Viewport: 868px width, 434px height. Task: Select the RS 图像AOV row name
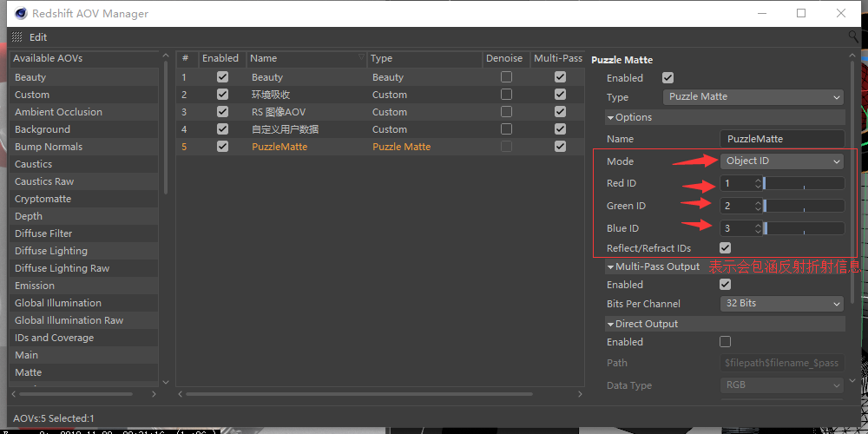279,112
